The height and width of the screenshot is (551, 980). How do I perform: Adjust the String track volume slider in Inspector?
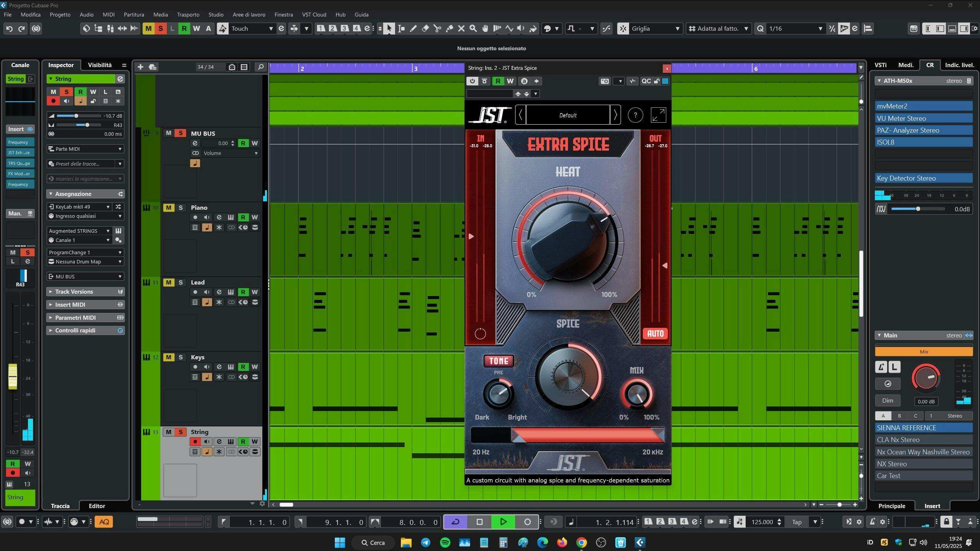76,116
